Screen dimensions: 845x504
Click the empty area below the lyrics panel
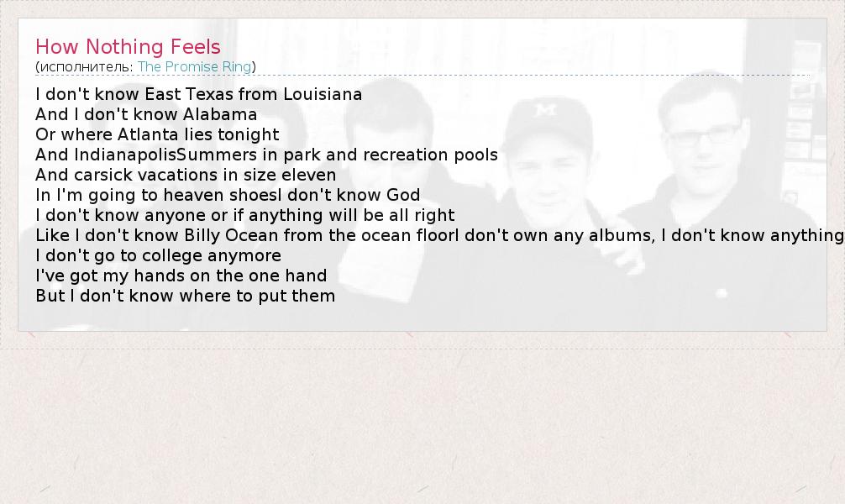tap(420, 420)
